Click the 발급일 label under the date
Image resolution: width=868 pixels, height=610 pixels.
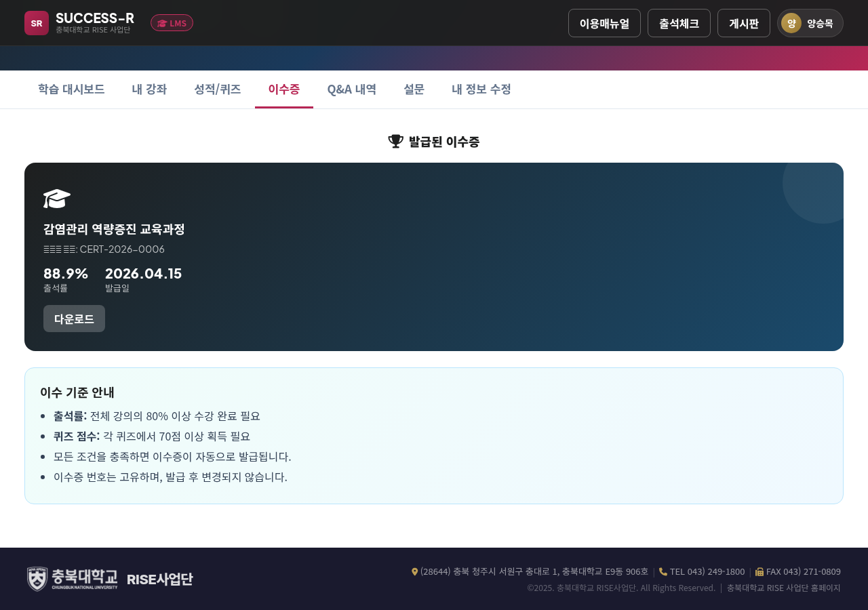click(x=117, y=288)
